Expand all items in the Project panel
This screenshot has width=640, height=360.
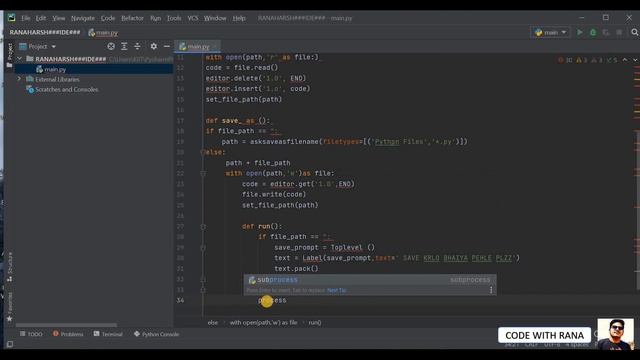point(124,47)
